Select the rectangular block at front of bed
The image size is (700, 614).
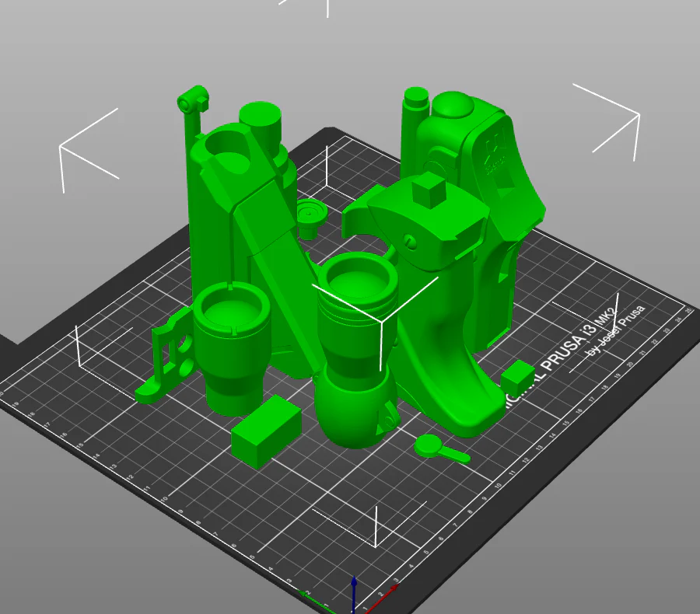click(265, 431)
